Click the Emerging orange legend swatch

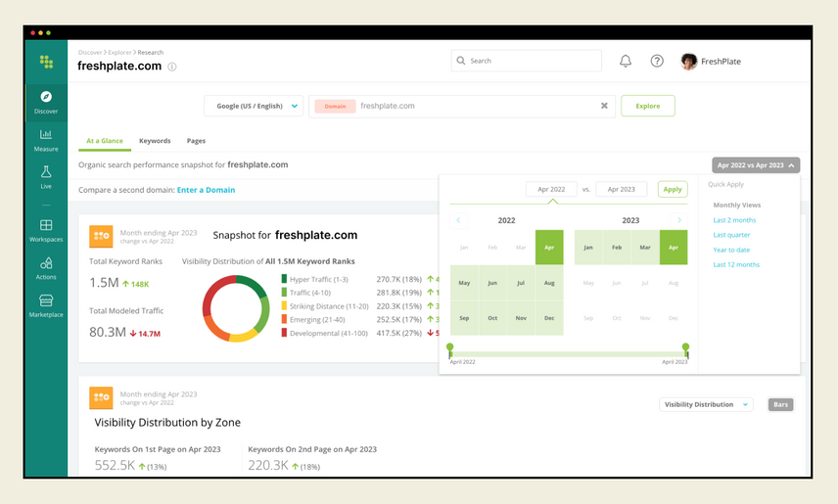(284, 320)
